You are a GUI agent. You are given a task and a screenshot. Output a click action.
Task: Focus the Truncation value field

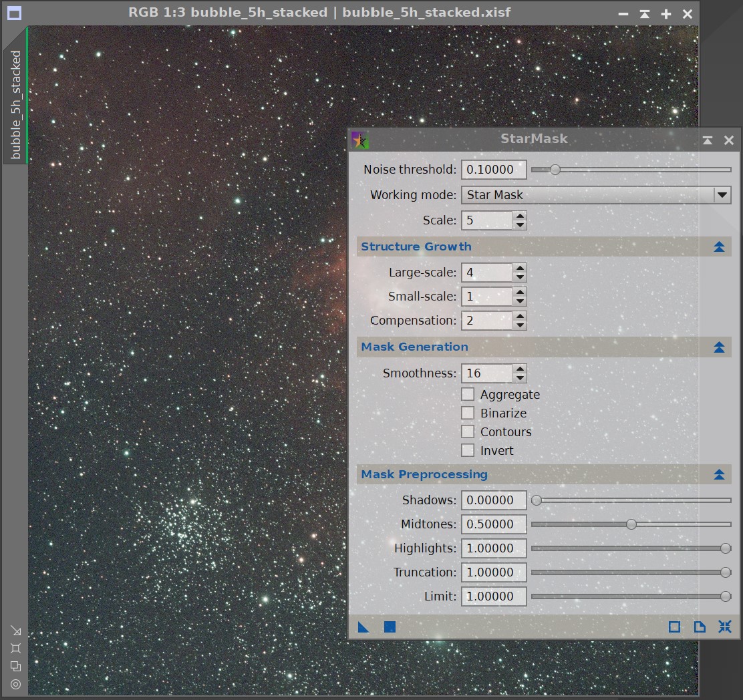click(x=494, y=572)
